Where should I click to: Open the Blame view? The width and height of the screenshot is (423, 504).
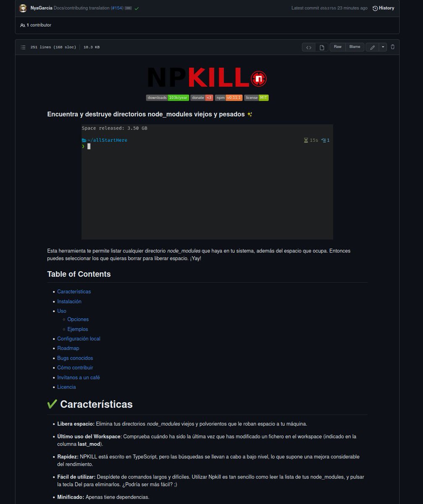355,47
